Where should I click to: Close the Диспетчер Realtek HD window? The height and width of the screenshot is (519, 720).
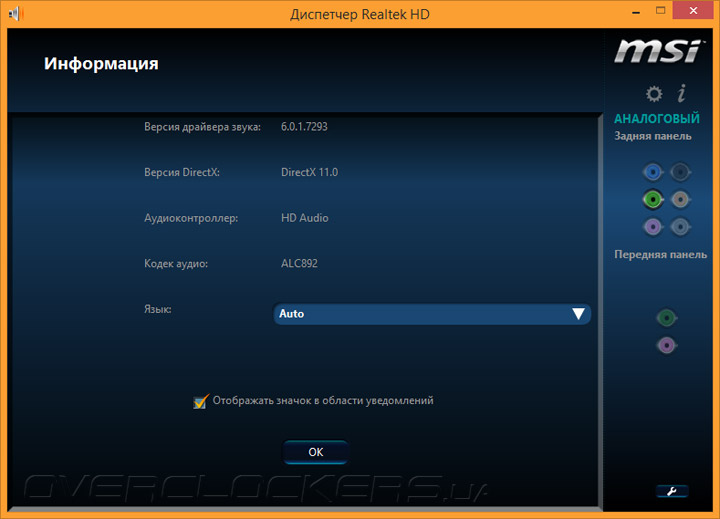tap(693, 10)
